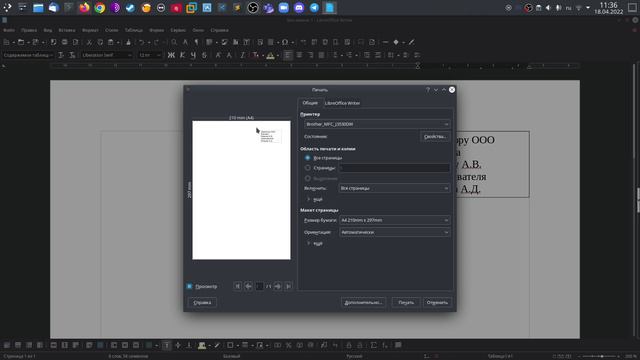Open the Вставка menu in Writer
The image size is (640, 360).
[x=67, y=30]
